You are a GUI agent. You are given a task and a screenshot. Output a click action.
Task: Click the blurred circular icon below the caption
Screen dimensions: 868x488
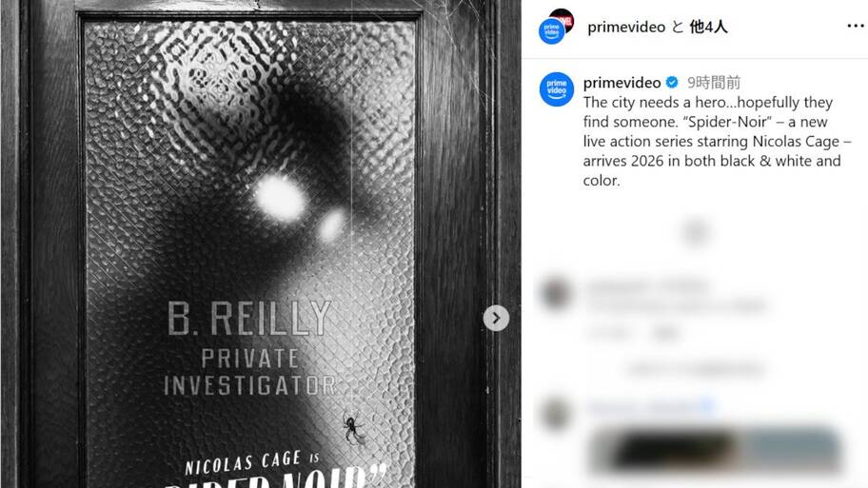[x=696, y=232]
